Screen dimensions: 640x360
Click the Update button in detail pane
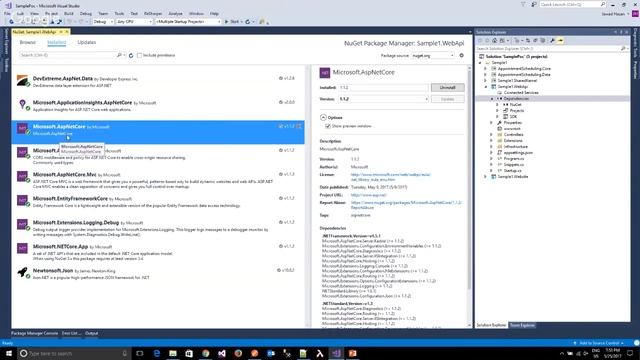click(447, 99)
